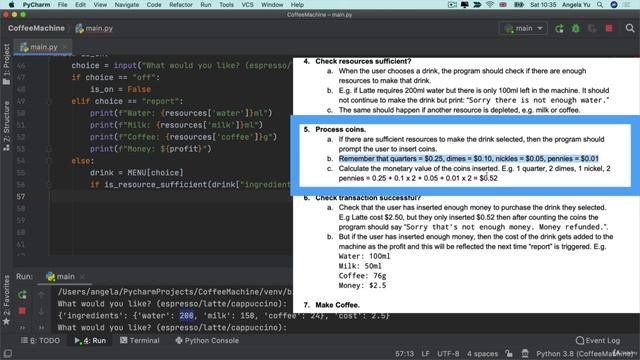
Task: Click the Down the Stack Trace arrow
Action: click(41, 311)
